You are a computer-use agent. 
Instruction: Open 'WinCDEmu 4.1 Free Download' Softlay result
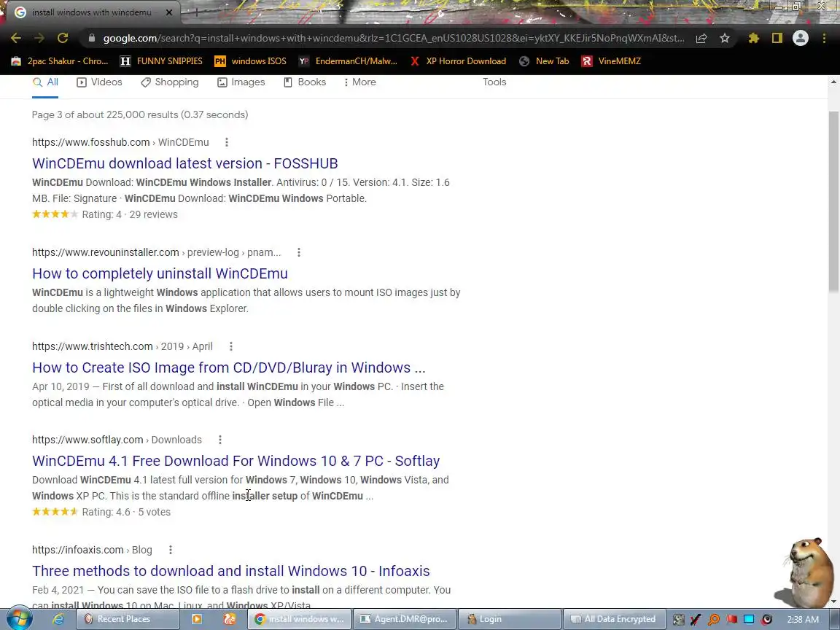tap(236, 461)
